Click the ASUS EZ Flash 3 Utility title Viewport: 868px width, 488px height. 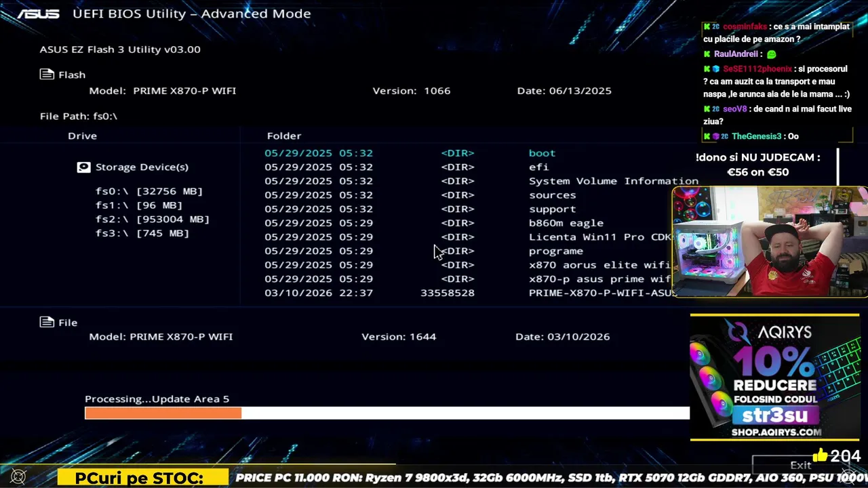(x=120, y=49)
